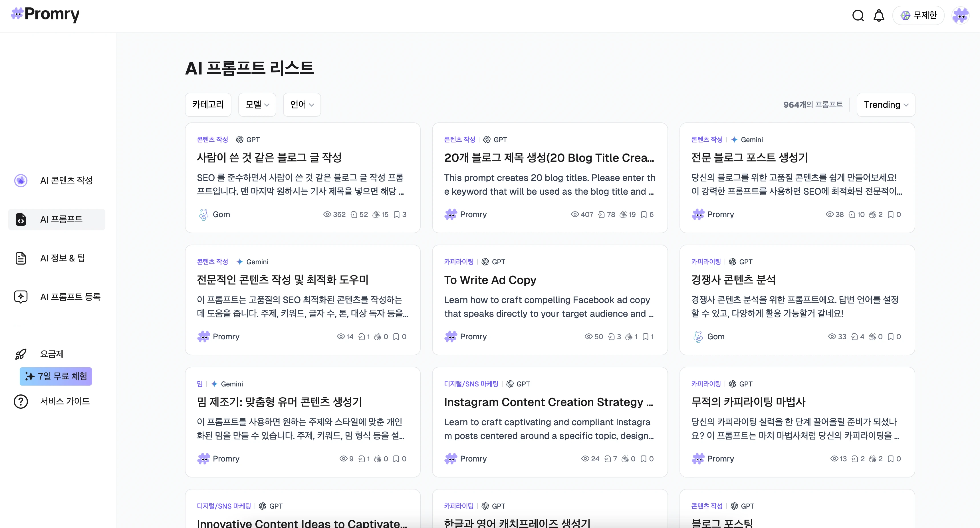The width and height of the screenshot is (980, 528).
Task: Open the search magnifier icon
Action: click(x=858, y=16)
